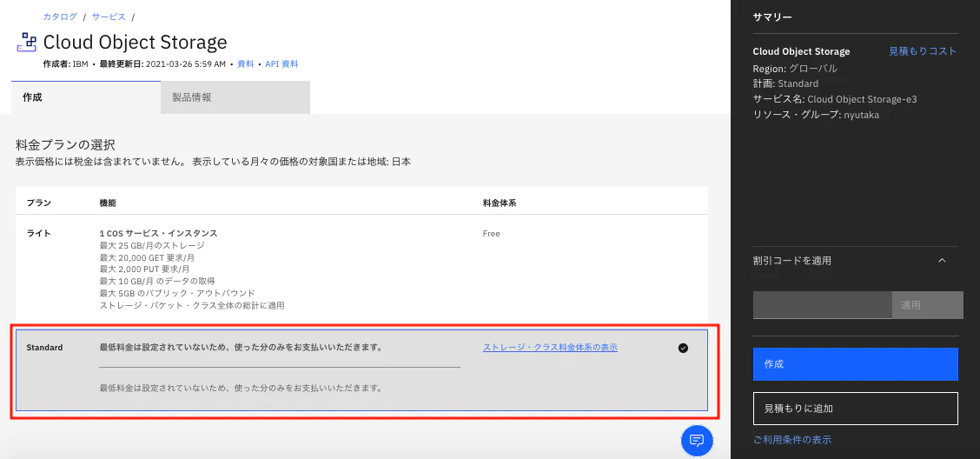980x459 pixels.
Task: Click the 料金体系 column header
Action: coord(500,204)
